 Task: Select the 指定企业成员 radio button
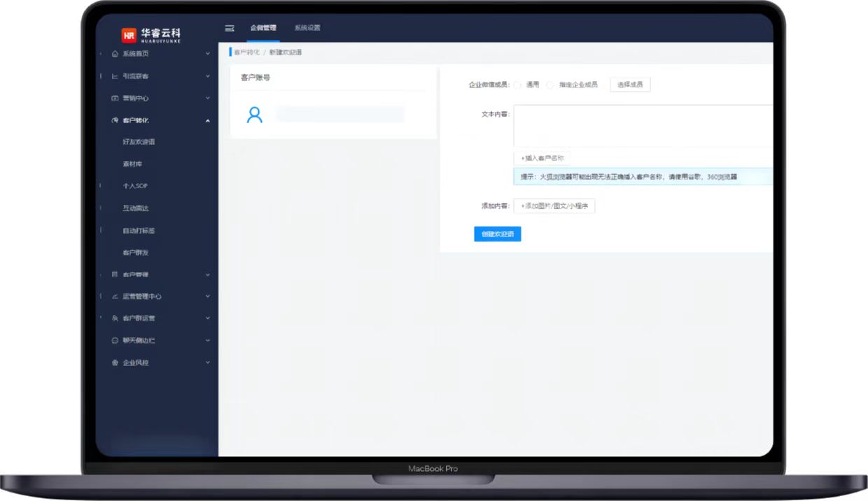tap(550, 85)
